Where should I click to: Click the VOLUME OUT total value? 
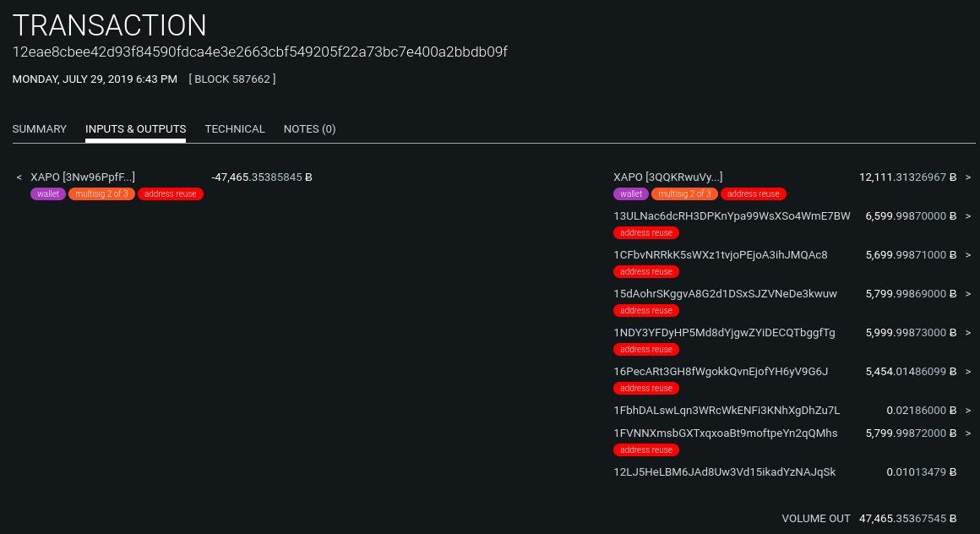(903, 518)
